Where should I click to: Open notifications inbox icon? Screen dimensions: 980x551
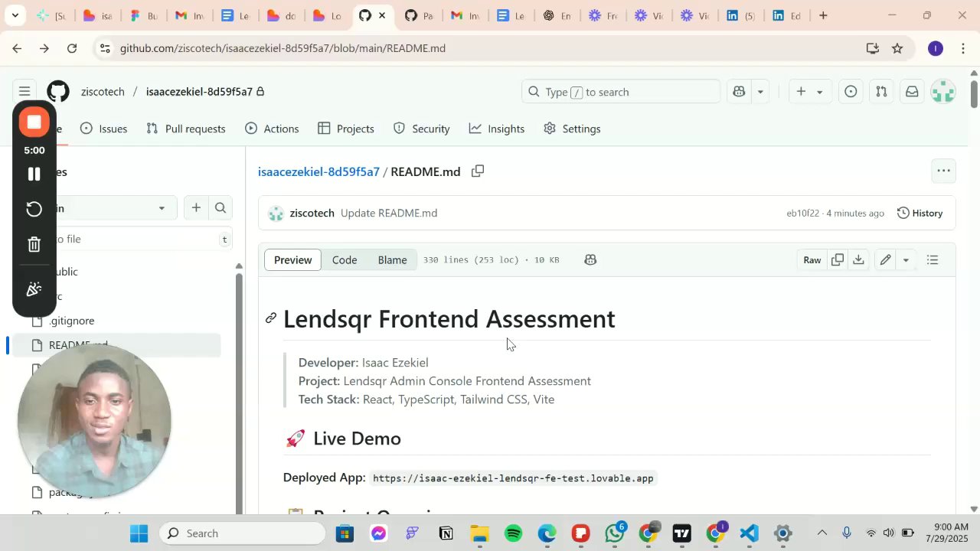point(912,92)
